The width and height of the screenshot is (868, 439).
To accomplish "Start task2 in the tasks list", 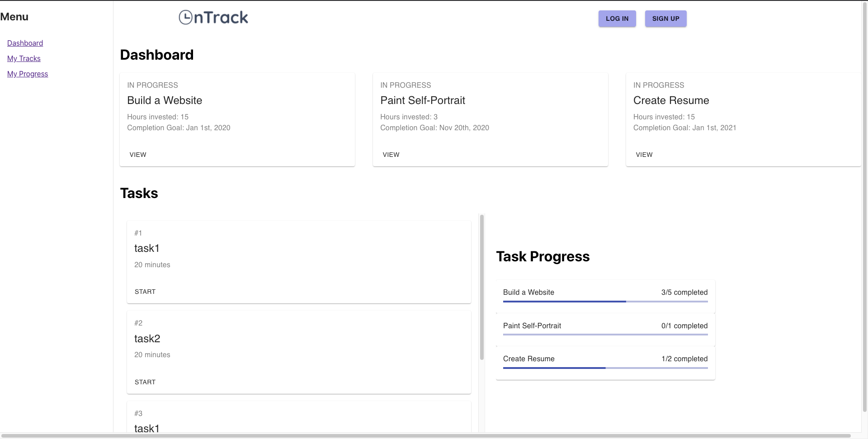I will click(145, 382).
